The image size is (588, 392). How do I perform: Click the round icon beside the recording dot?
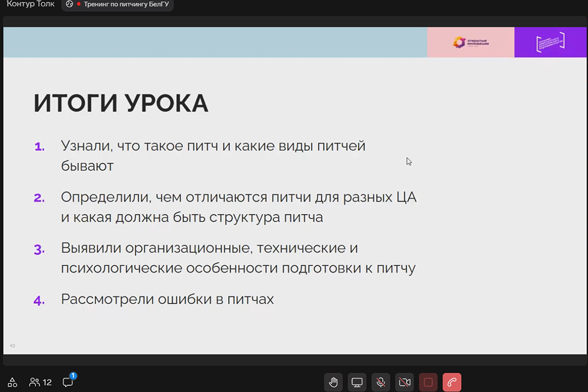pos(69,4)
